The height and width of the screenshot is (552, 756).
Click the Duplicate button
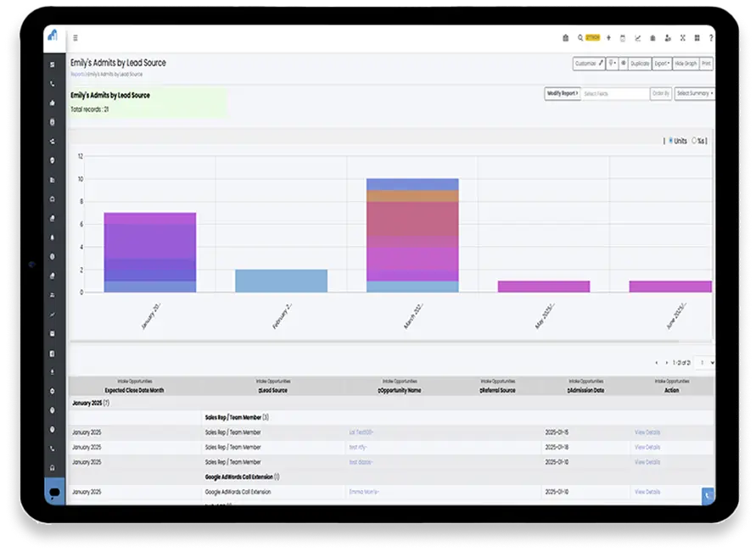(x=640, y=64)
